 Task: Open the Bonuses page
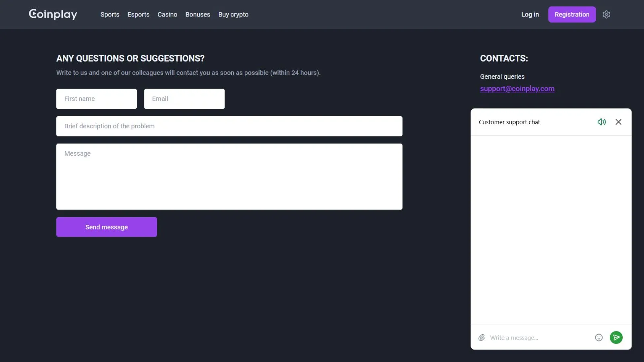[x=198, y=14]
